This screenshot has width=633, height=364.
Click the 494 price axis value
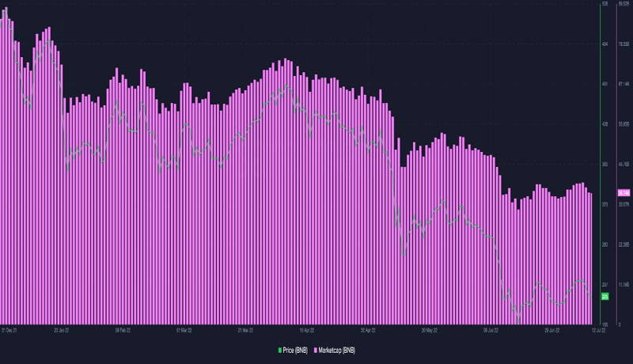coord(605,44)
